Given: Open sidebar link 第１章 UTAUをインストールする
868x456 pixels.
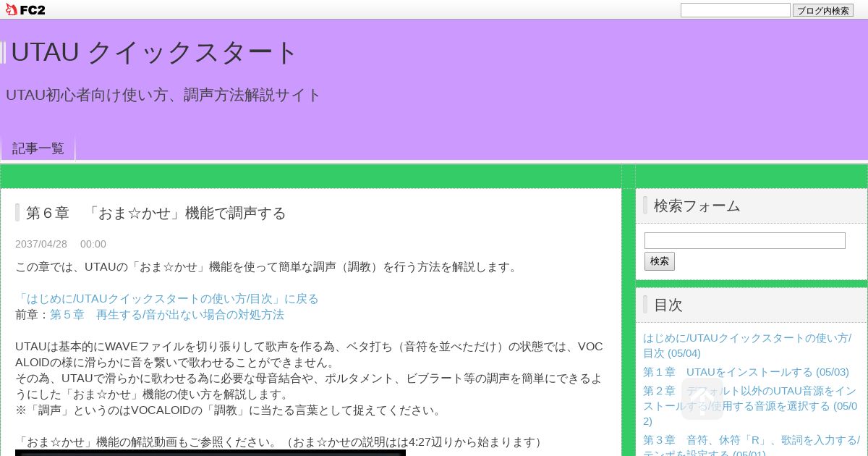Looking at the screenshot, I should click(x=746, y=372).
